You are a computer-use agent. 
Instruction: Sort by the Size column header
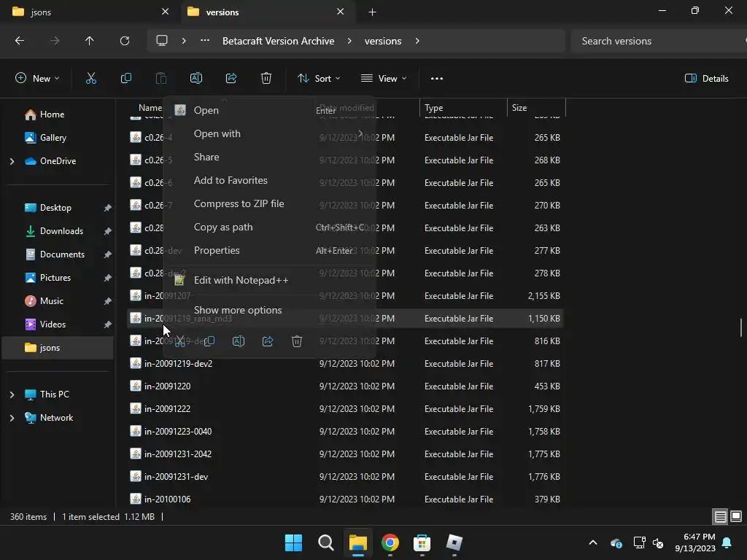tap(536, 108)
